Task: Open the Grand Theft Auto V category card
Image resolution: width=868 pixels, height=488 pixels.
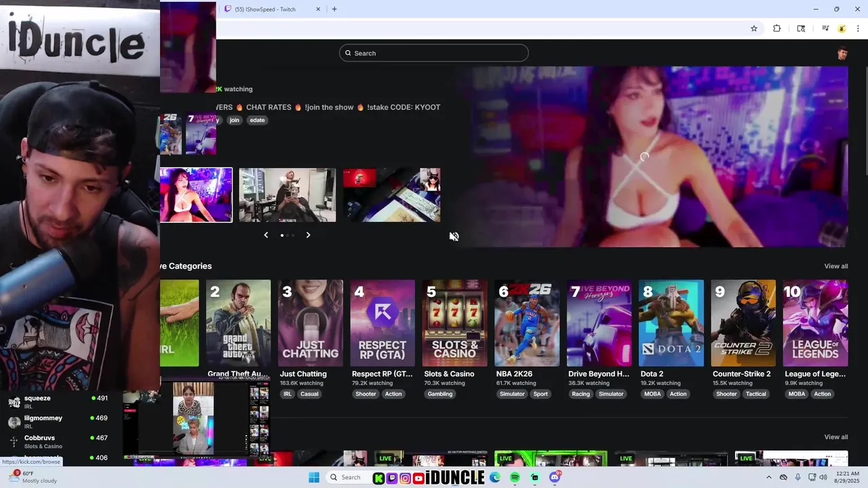Action: (238, 323)
